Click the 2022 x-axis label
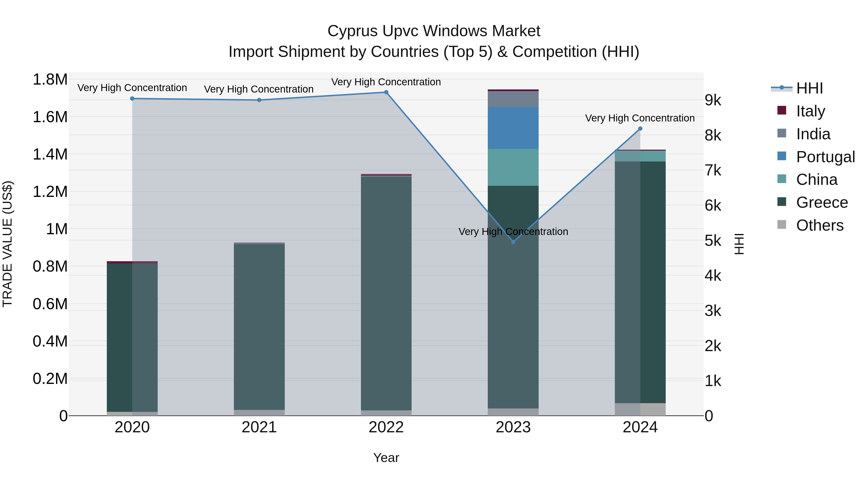This screenshot has height=488, width=868. coord(386,427)
